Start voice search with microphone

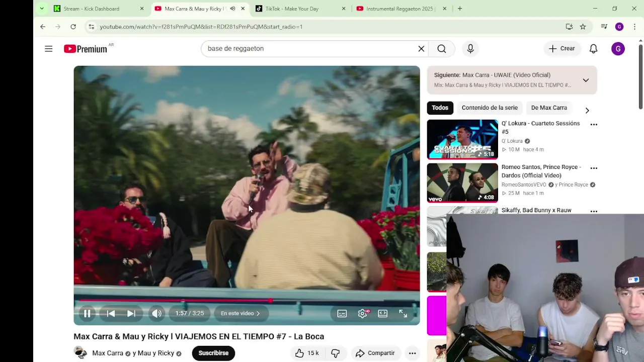pyautogui.click(x=470, y=49)
